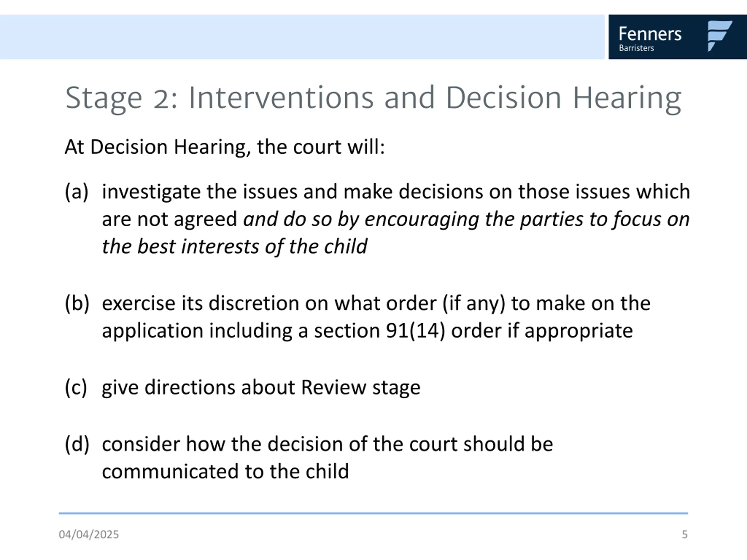Click 'communicated to the child' line
Viewport: 747px width, 560px height.
click(x=225, y=472)
